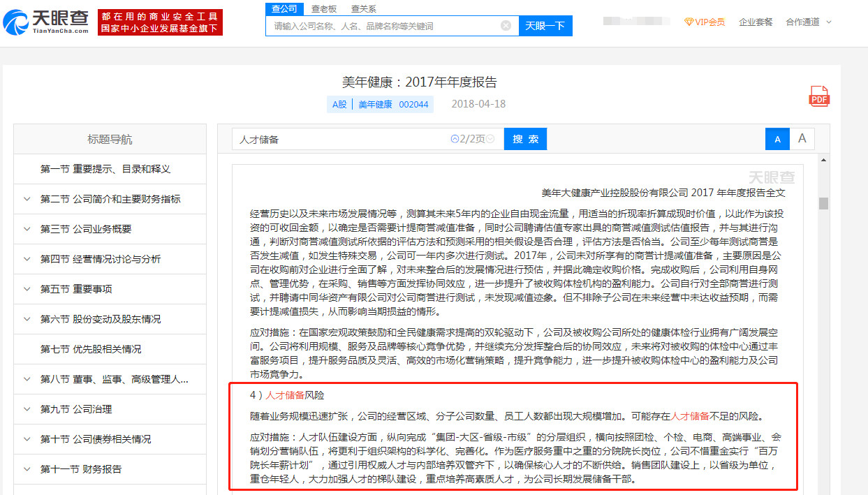The image size is (868, 495).
Task: Open the 企业套餐 link
Action: point(756,22)
